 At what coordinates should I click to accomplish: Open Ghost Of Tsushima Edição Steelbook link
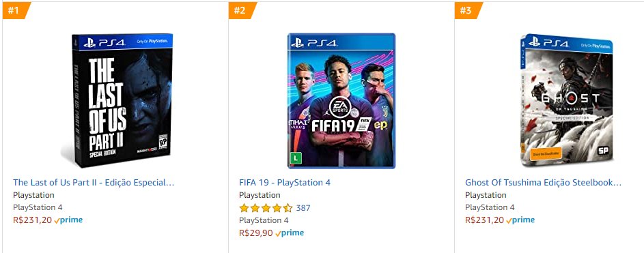543,183
